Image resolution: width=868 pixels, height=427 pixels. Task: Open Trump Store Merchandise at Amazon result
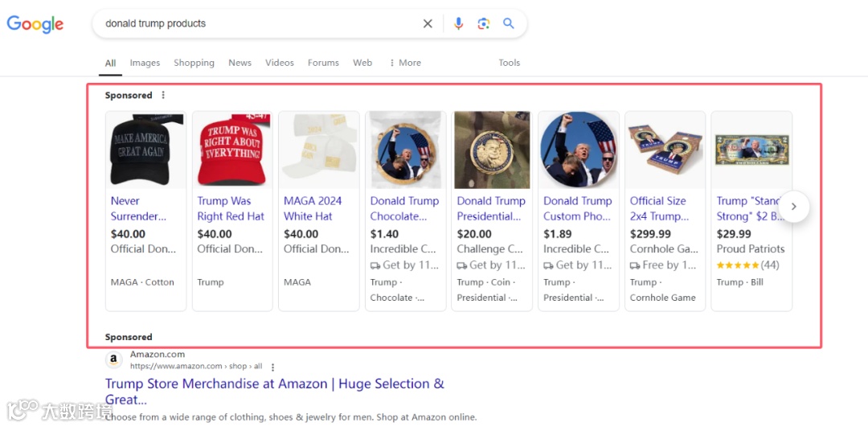pos(275,392)
